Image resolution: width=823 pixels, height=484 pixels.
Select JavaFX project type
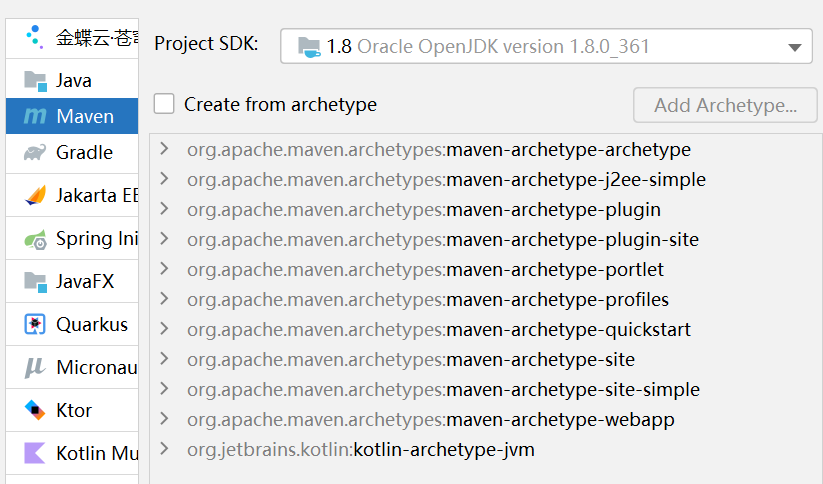72,282
